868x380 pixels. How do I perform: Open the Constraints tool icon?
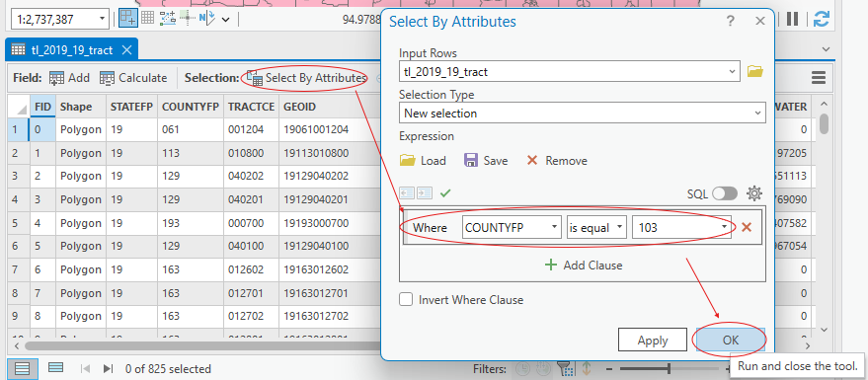click(x=167, y=19)
